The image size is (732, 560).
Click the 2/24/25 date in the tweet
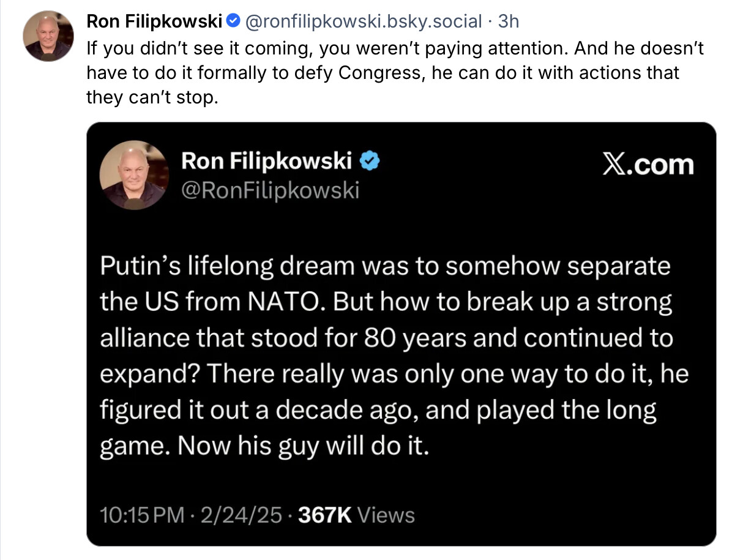[239, 515]
